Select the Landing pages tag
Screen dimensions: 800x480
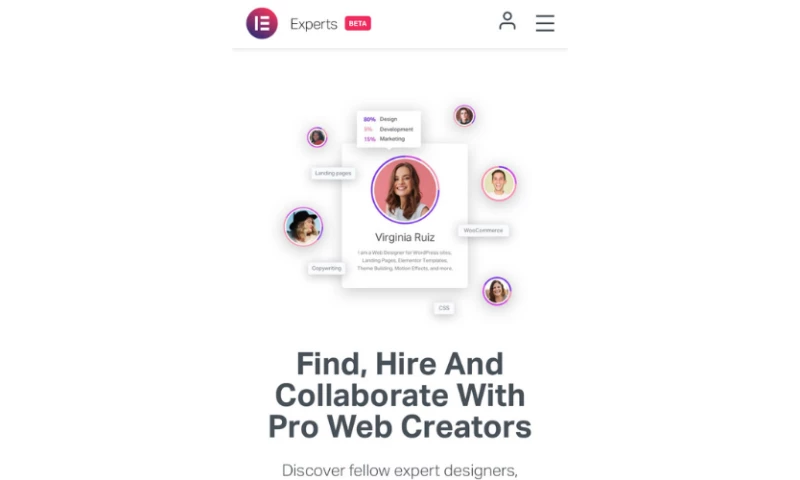[x=333, y=173]
